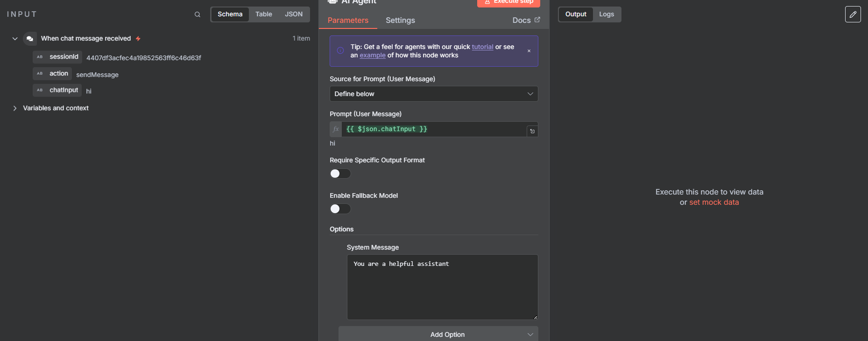Click the fx expression icon
This screenshot has height=341, width=868.
336,129
